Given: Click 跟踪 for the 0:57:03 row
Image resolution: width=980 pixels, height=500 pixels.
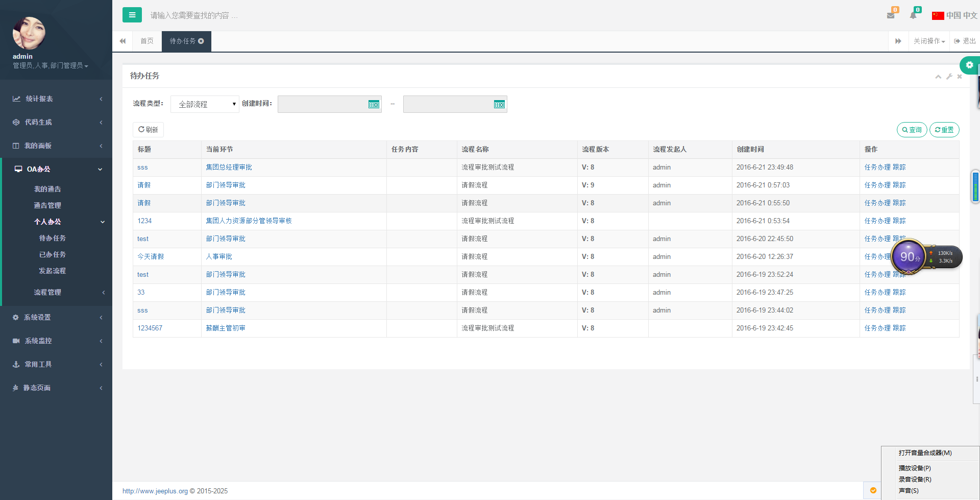Looking at the screenshot, I should tap(899, 185).
